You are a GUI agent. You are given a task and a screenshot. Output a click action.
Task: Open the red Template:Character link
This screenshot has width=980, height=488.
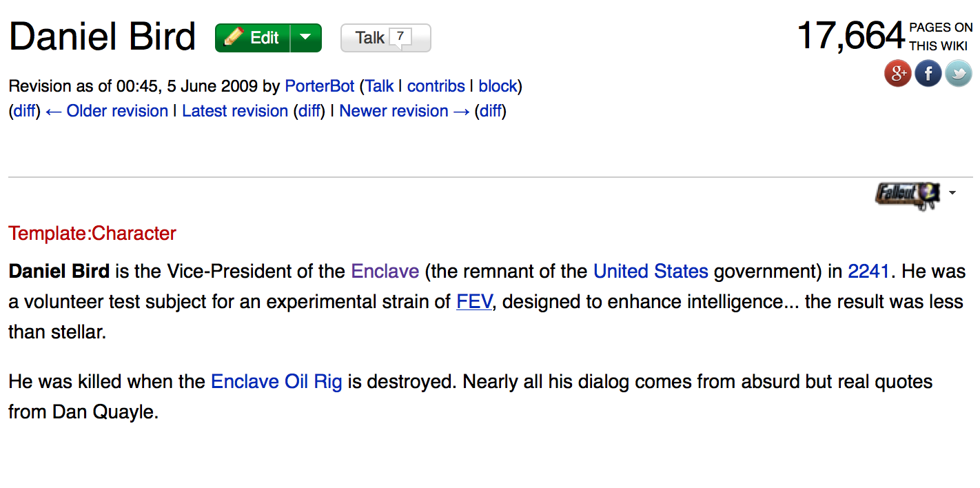click(92, 234)
